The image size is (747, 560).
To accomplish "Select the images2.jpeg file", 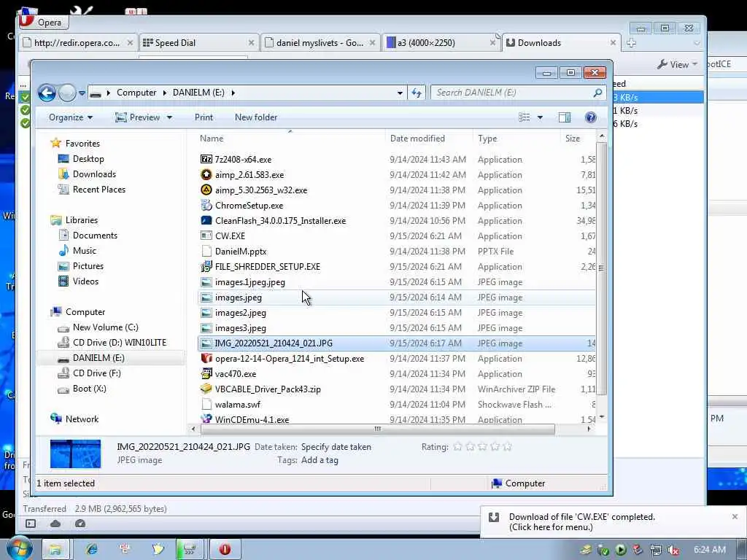I will [240, 313].
